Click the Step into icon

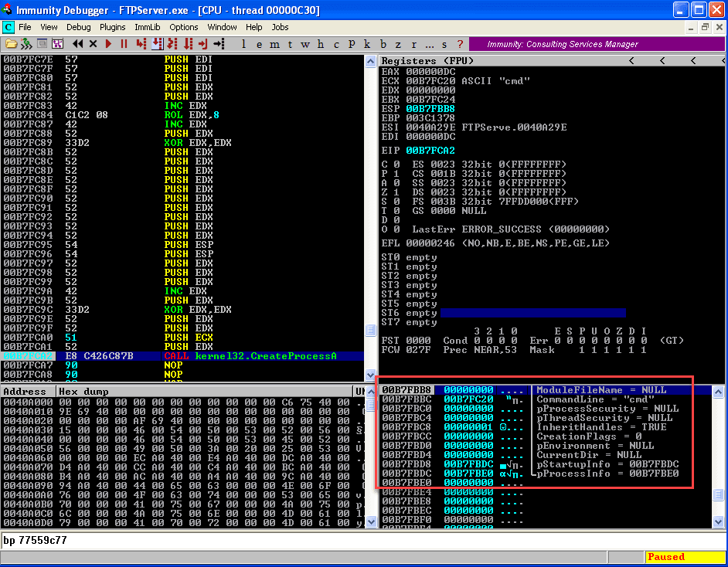point(141,44)
